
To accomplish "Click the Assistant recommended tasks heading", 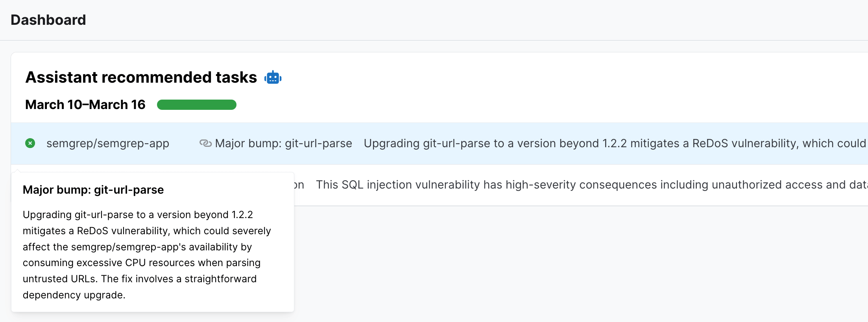I will [x=141, y=77].
